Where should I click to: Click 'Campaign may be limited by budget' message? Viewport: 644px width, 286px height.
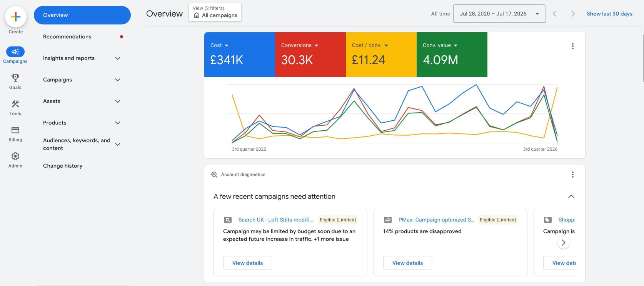pyautogui.click(x=289, y=235)
